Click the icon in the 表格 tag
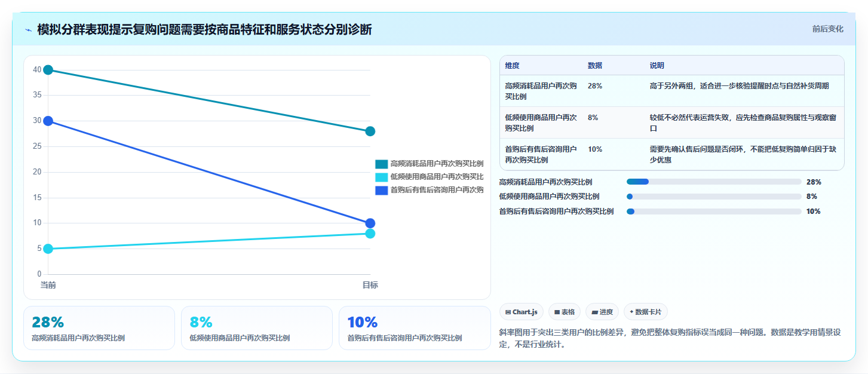The image size is (868, 374). point(557,312)
